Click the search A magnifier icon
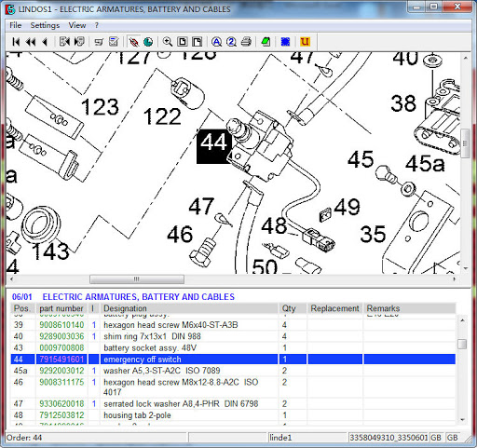 point(216,42)
